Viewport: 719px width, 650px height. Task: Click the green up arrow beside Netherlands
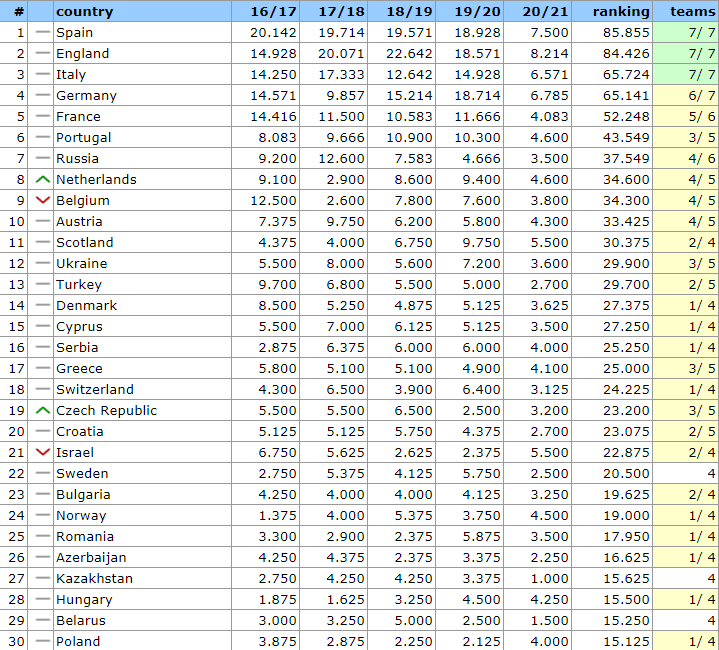[42, 180]
